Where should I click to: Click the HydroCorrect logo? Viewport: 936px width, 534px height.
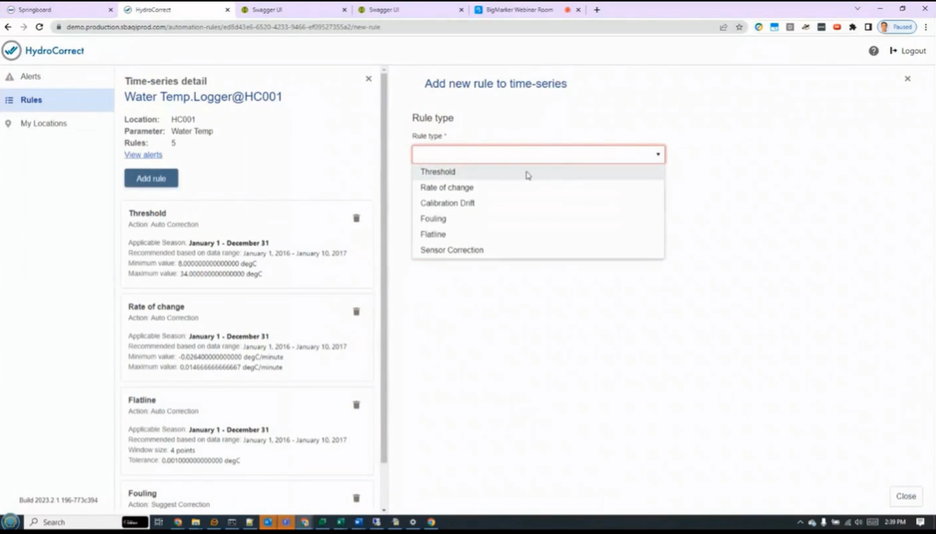43,51
